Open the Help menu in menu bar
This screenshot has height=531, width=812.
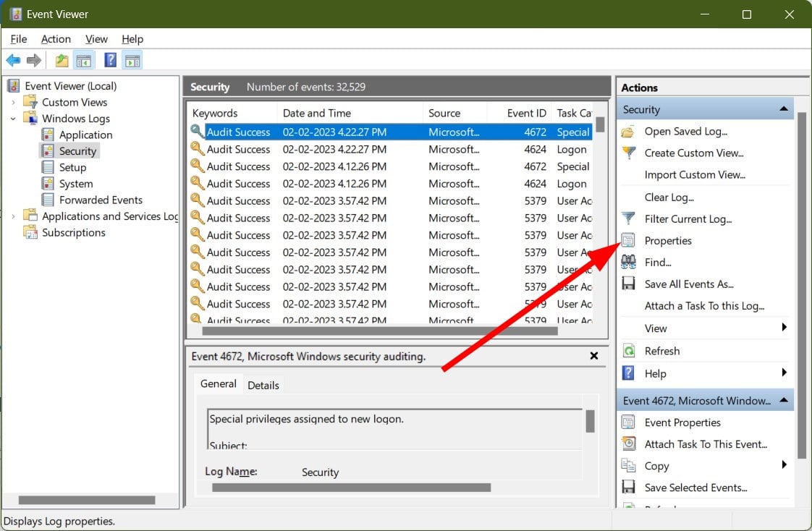[x=132, y=39]
